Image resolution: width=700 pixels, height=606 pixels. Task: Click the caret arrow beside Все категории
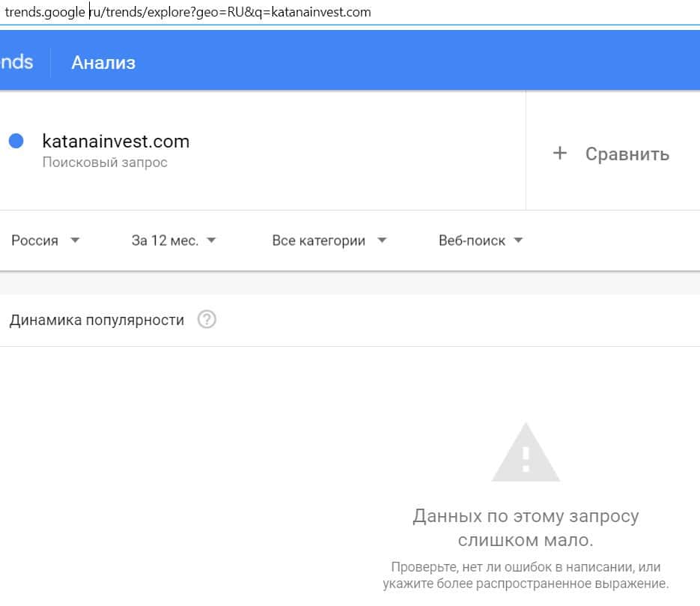[x=382, y=240]
